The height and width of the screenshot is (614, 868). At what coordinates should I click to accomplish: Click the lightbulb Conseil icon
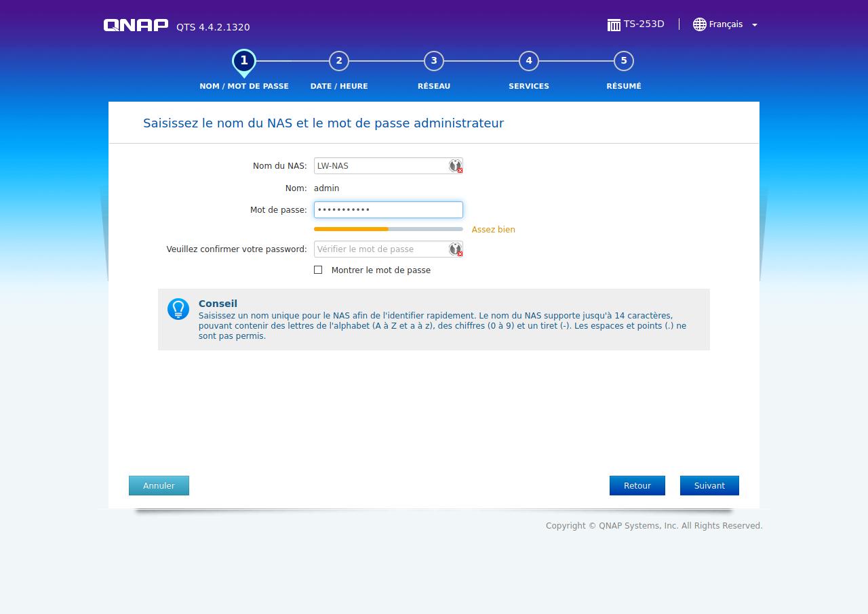coord(178,309)
